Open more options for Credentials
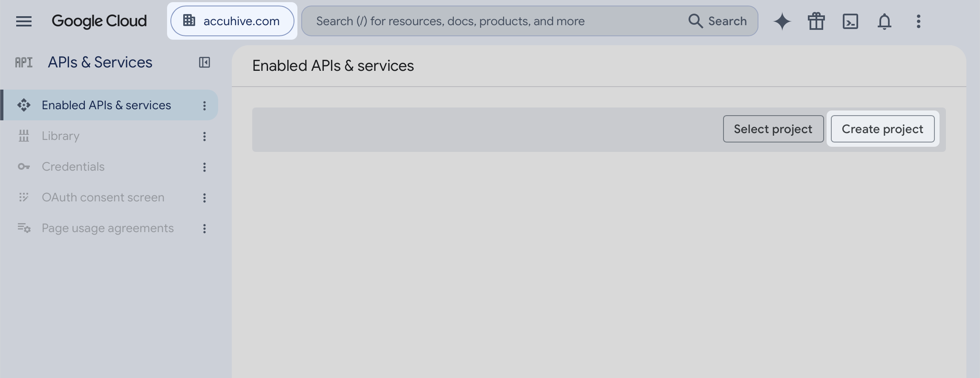 (205, 167)
